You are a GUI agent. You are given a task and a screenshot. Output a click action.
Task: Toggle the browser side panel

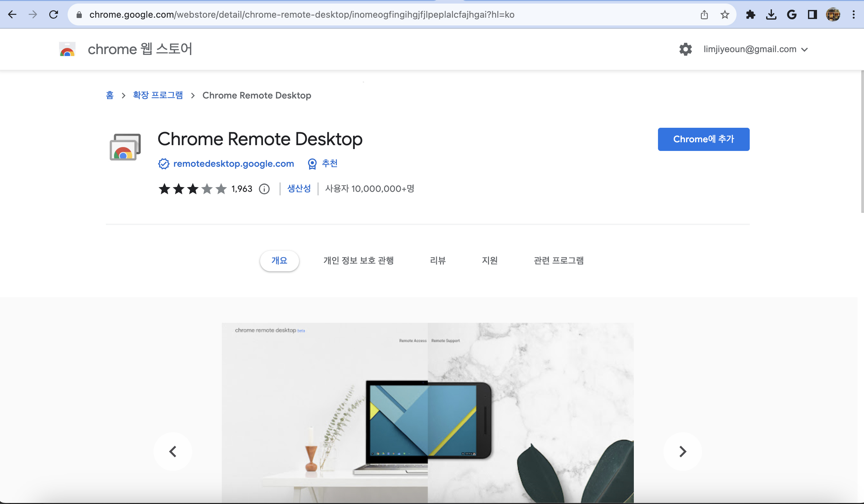(x=812, y=15)
